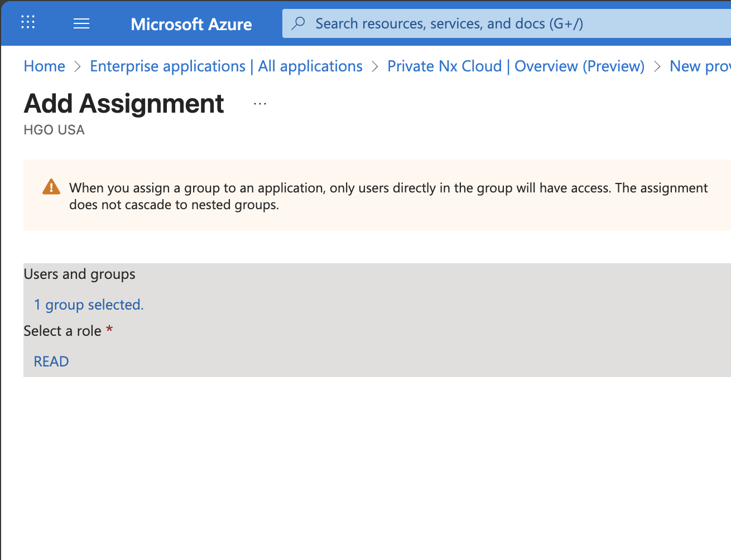Image resolution: width=731 pixels, height=560 pixels.
Task: Open the ellipsis menu beside Add Assignment
Action: pos(260,104)
